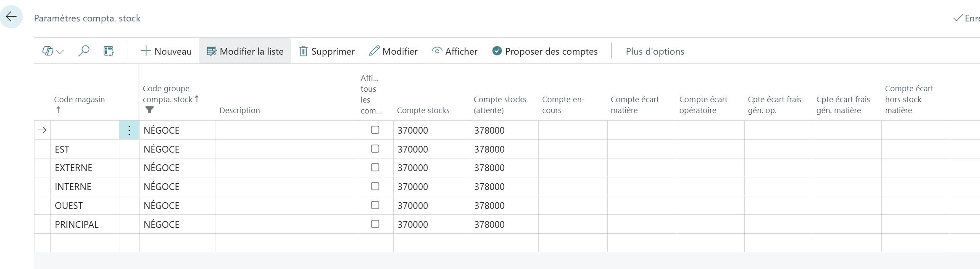Check the Afficher tous les comptes box for EST
Screen dimensions: 980x269
tap(374, 148)
